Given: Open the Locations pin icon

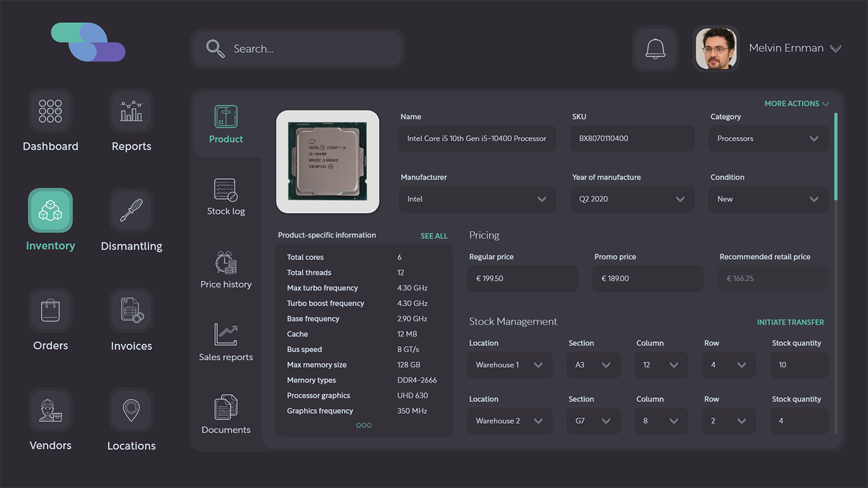Looking at the screenshot, I should tap(131, 410).
